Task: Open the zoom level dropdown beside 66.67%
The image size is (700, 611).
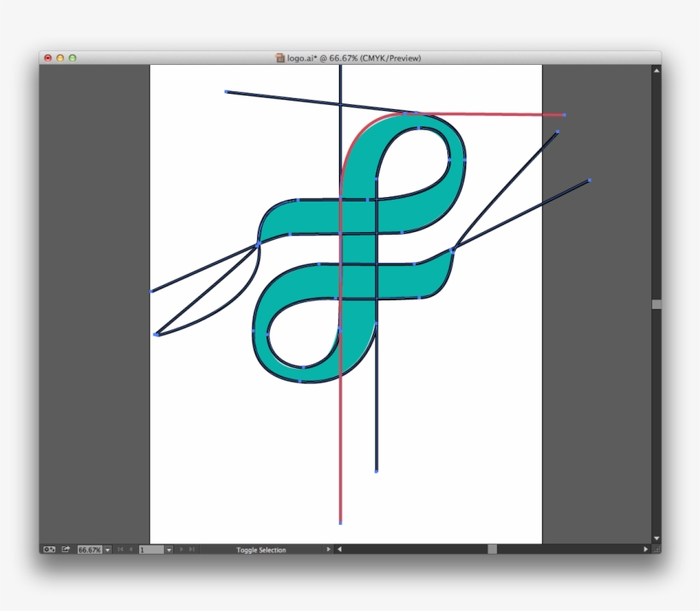Action: (106, 549)
